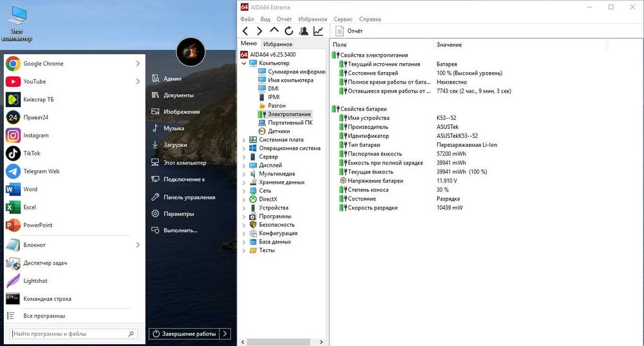
Task: Open the graph chart icon in AIDA64 toolbar
Action: 318,31
